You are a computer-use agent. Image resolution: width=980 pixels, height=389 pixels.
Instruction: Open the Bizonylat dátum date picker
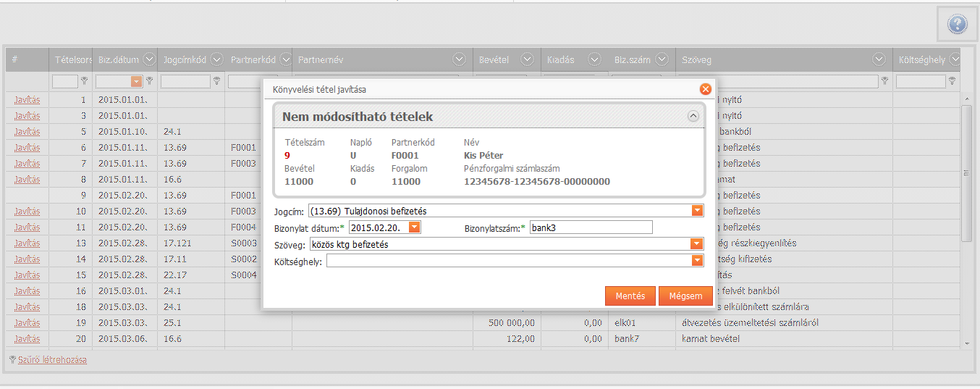(x=414, y=227)
